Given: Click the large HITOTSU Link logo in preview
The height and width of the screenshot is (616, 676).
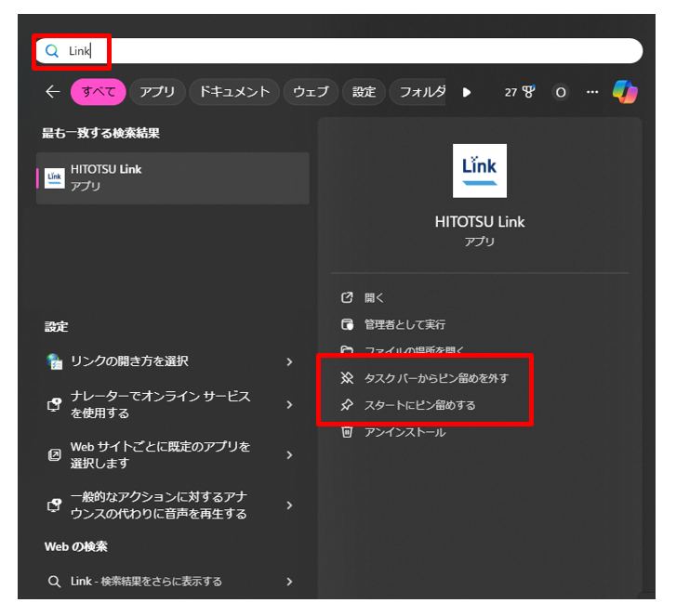Looking at the screenshot, I should (480, 171).
